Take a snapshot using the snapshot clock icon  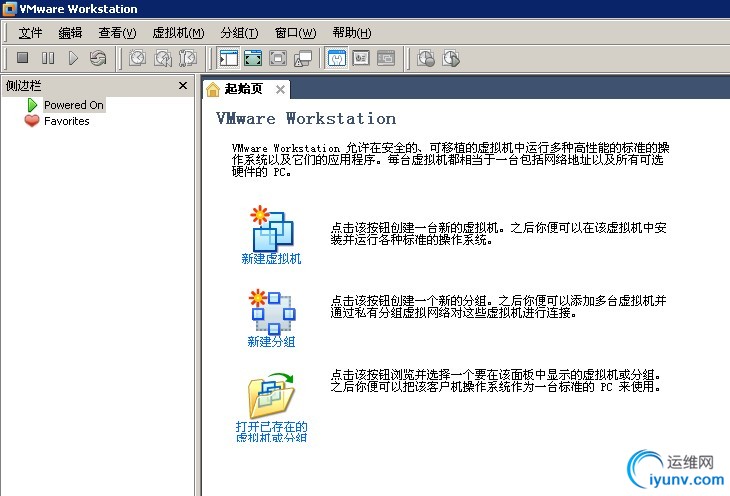137,58
